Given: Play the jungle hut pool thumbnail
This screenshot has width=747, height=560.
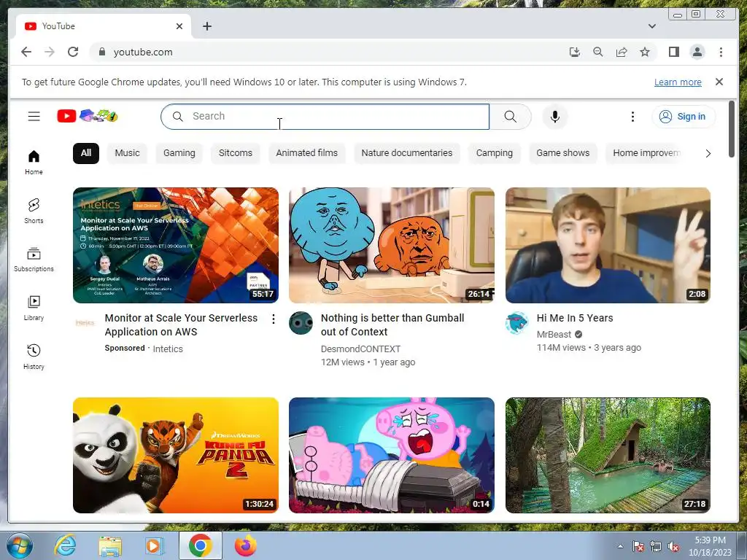Looking at the screenshot, I should 608,455.
